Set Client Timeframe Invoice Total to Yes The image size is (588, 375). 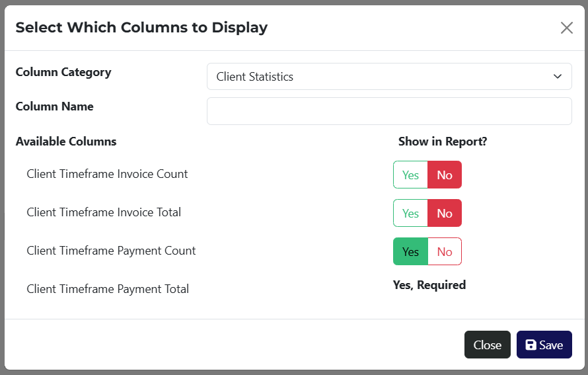410,214
